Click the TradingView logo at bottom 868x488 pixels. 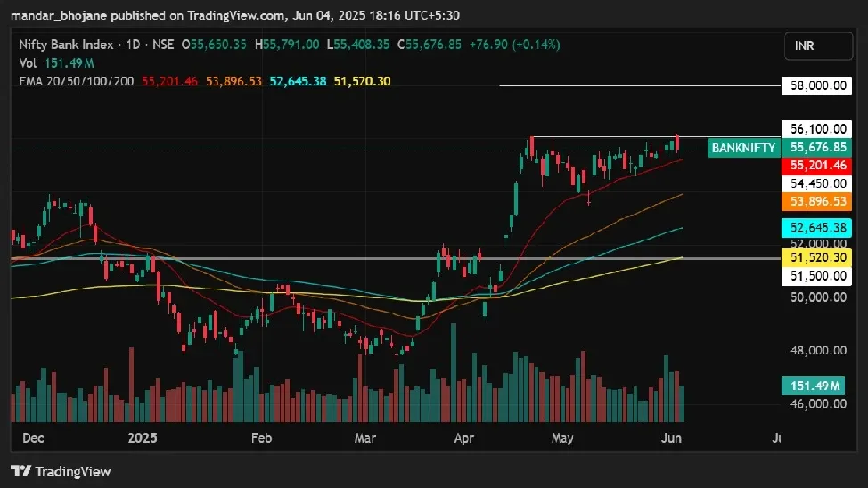point(61,471)
